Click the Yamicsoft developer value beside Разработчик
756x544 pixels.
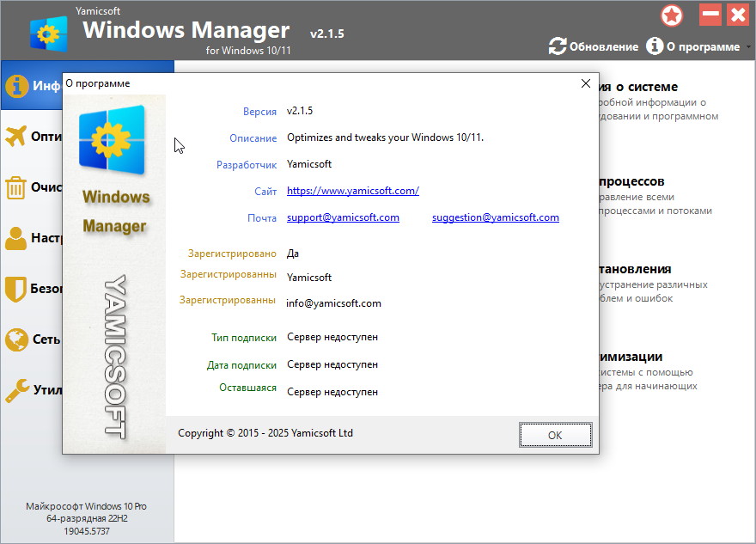click(x=309, y=164)
